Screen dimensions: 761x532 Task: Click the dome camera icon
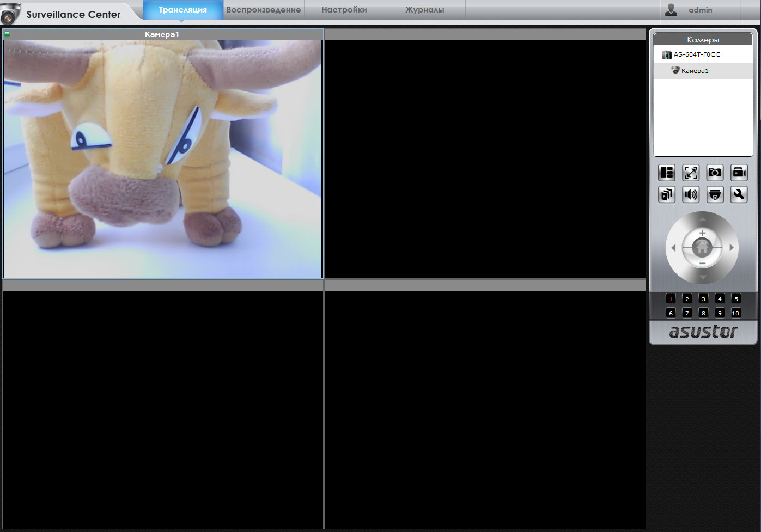tap(715, 194)
